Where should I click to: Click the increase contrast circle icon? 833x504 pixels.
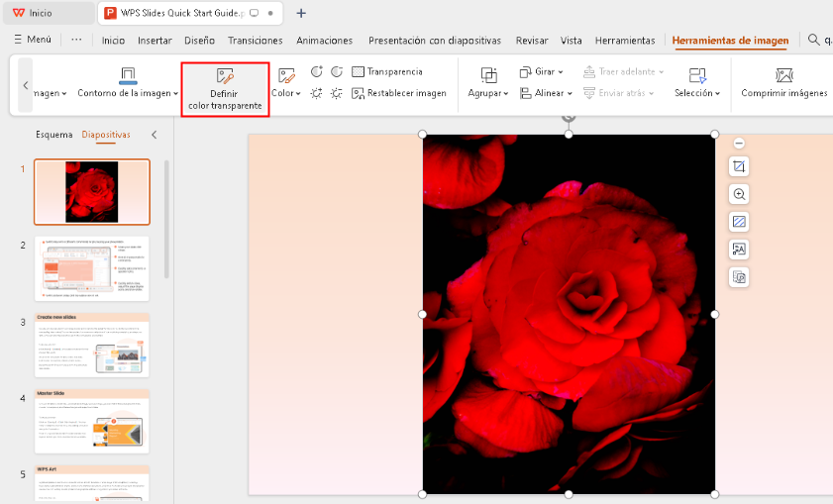click(317, 72)
